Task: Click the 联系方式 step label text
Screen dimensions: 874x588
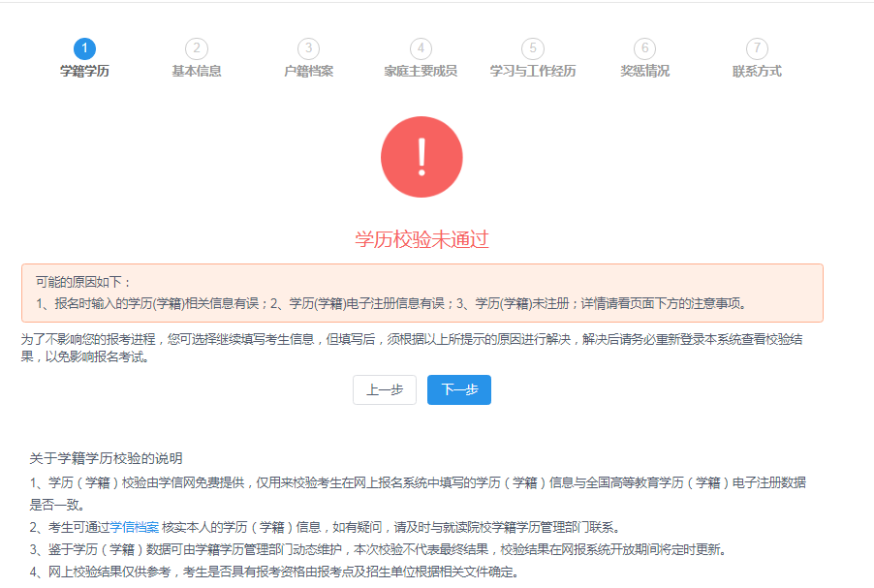Action: coord(756,70)
